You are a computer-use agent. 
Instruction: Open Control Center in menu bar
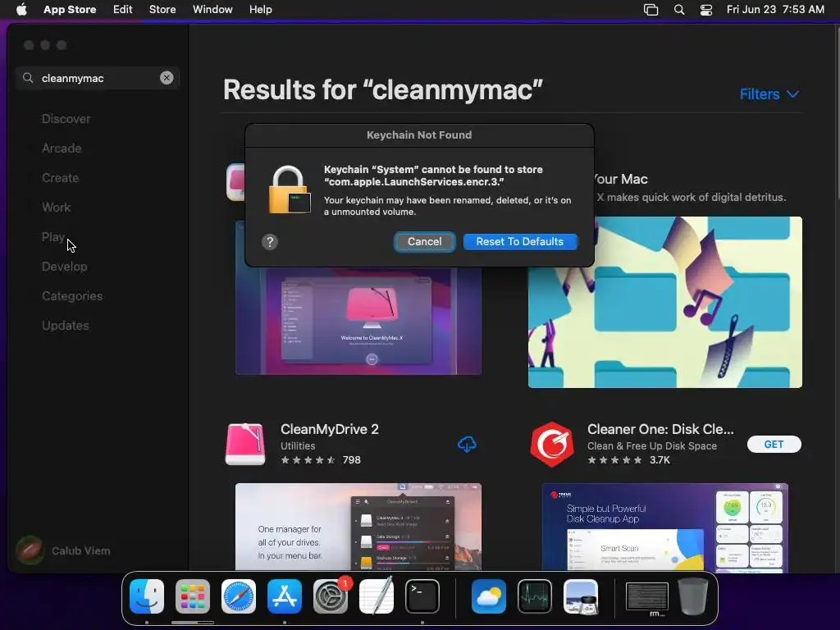[x=706, y=10]
